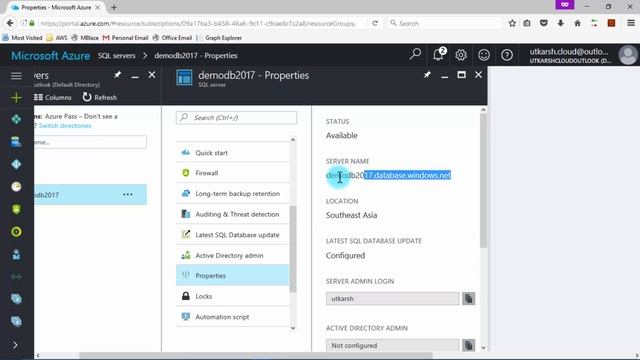Open Auditing & Threat detection item

(x=232, y=214)
